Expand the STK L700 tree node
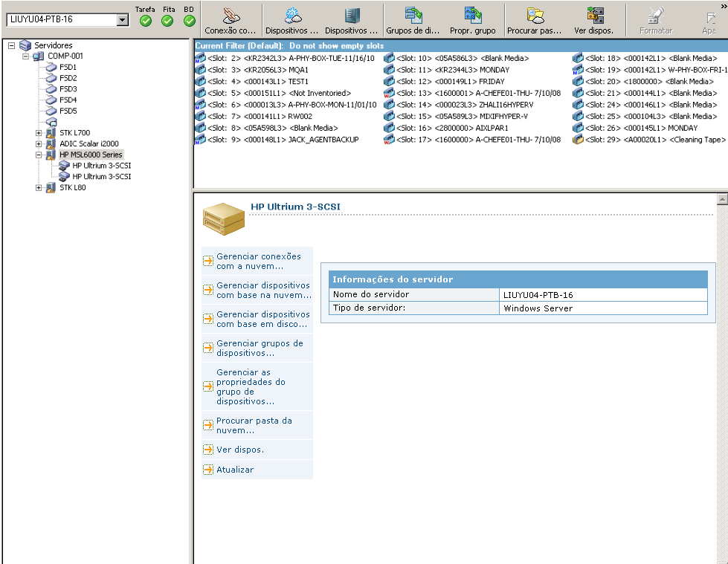Viewport: 728px width, 564px height. click(39, 133)
